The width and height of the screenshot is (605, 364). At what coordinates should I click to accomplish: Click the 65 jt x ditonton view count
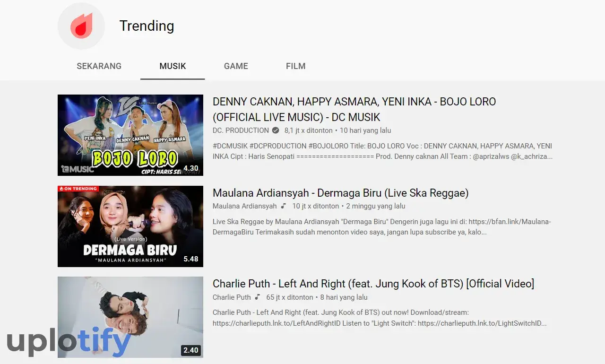click(x=290, y=297)
